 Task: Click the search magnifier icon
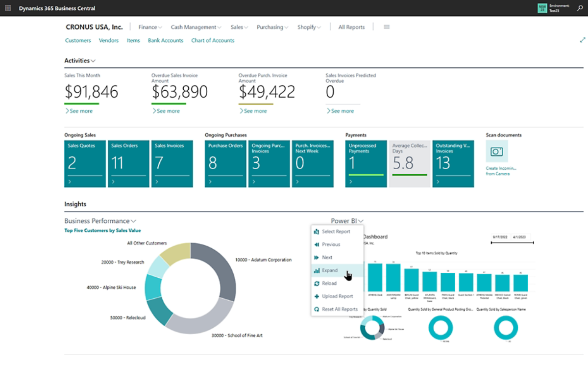[x=580, y=8]
